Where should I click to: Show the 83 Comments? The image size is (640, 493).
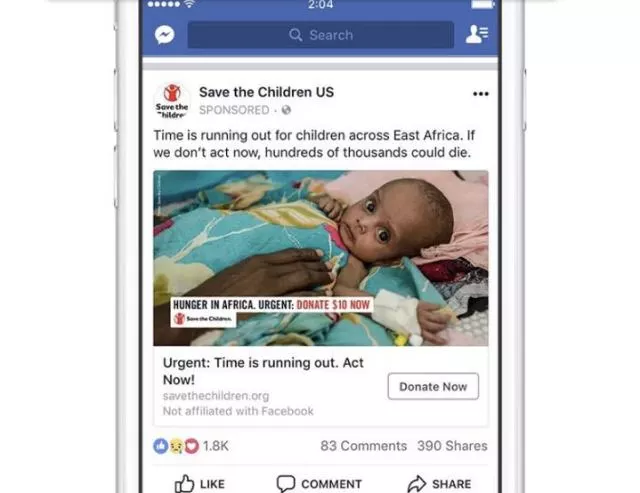click(364, 446)
